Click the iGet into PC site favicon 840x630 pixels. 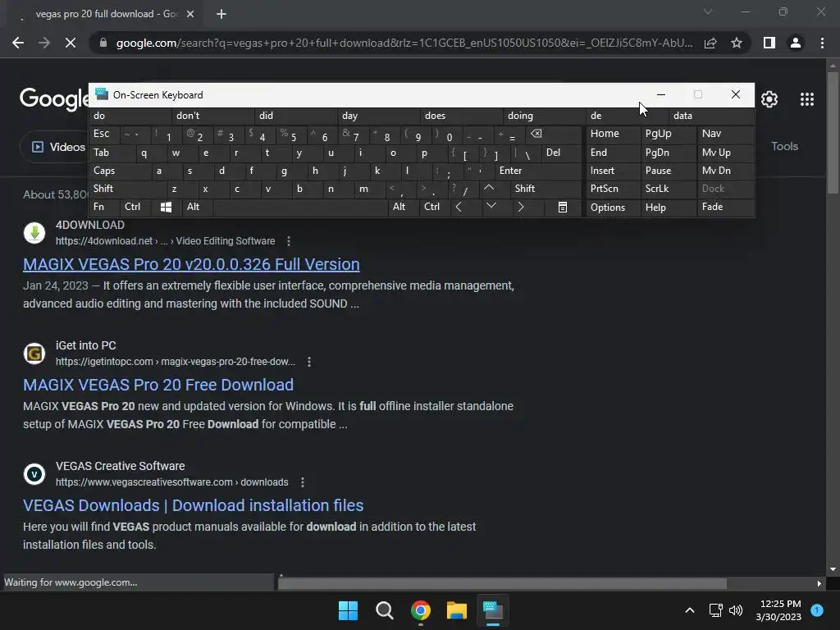34,354
